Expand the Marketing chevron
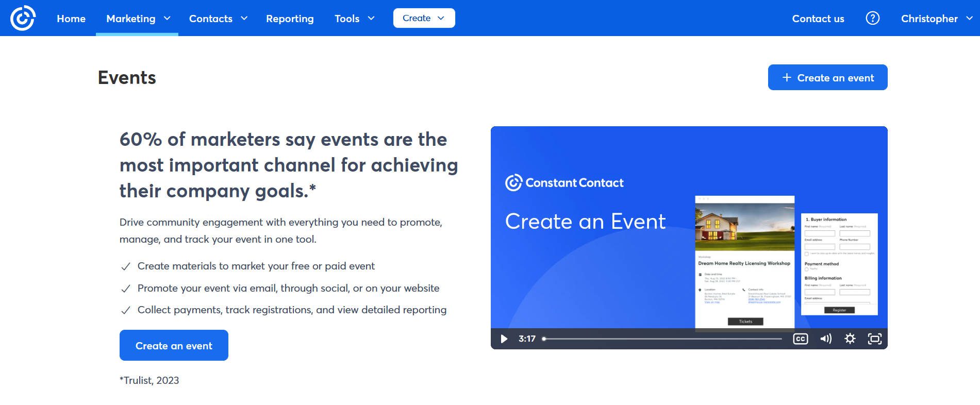 [167, 18]
